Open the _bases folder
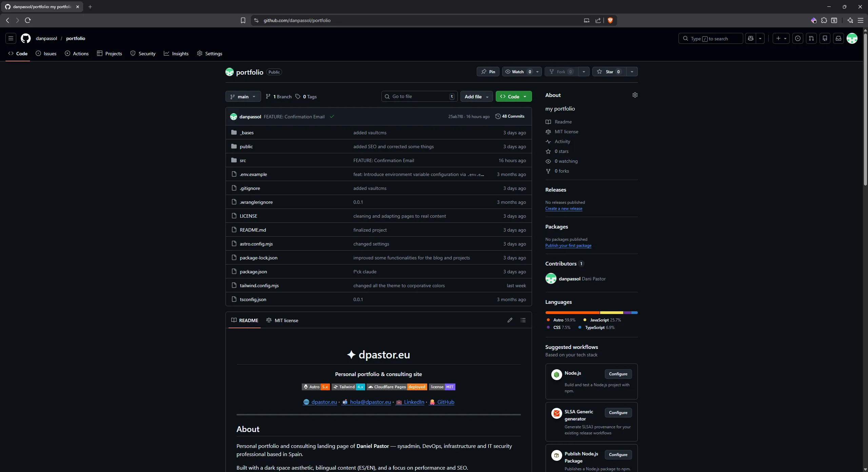This screenshot has width=868, height=472. [x=247, y=133]
